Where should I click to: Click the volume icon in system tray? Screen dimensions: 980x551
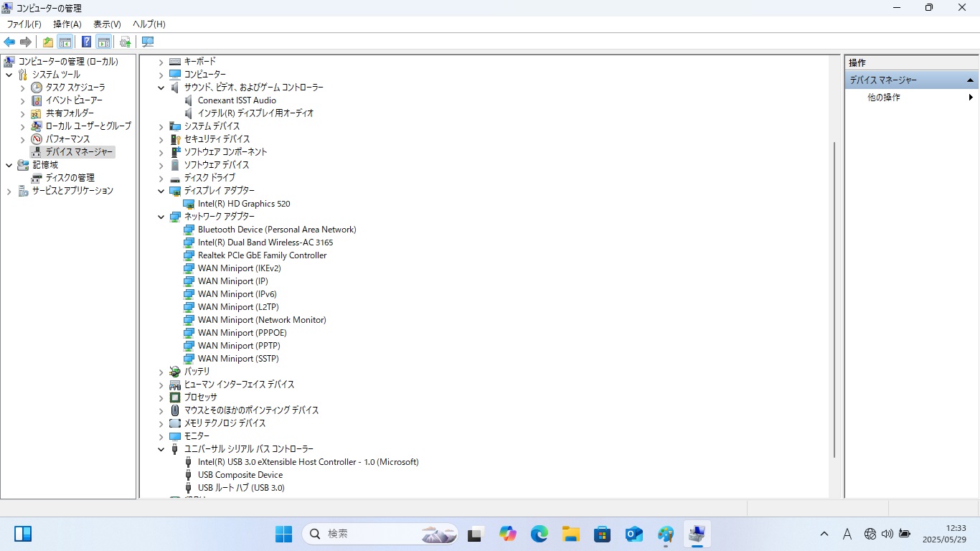(x=887, y=534)
